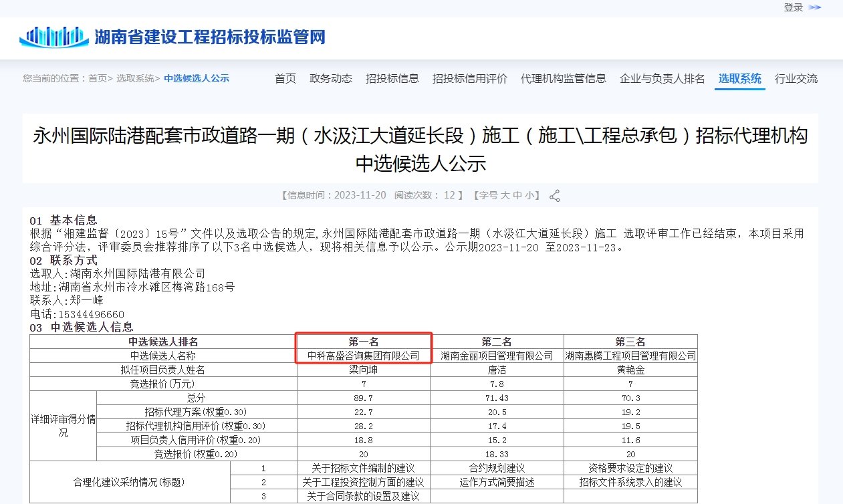Open 代理机构监管信息 menu

coord(564,78)
